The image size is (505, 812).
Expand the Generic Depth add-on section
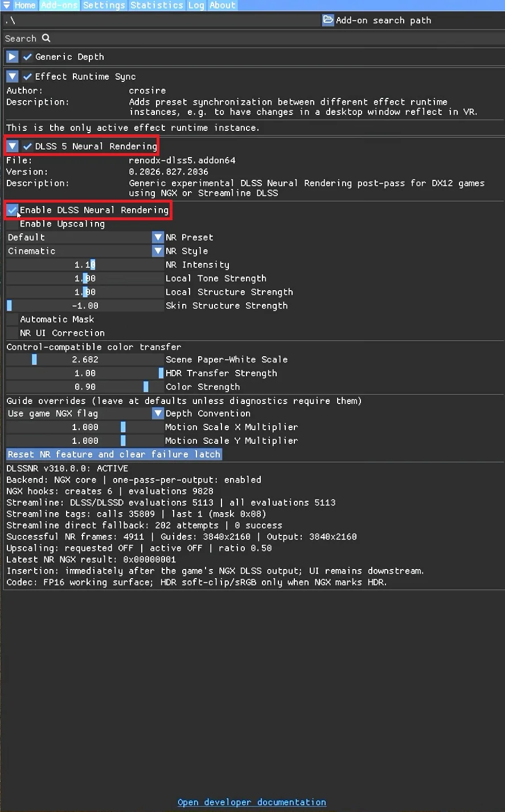click(13, 57)
